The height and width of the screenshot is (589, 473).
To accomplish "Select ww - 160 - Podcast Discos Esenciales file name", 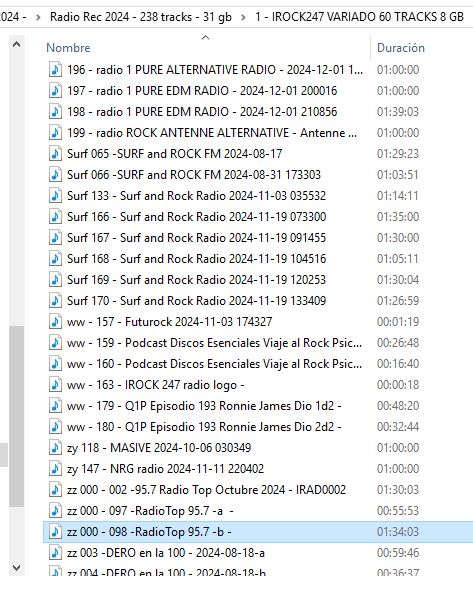I will pos(215,364).
